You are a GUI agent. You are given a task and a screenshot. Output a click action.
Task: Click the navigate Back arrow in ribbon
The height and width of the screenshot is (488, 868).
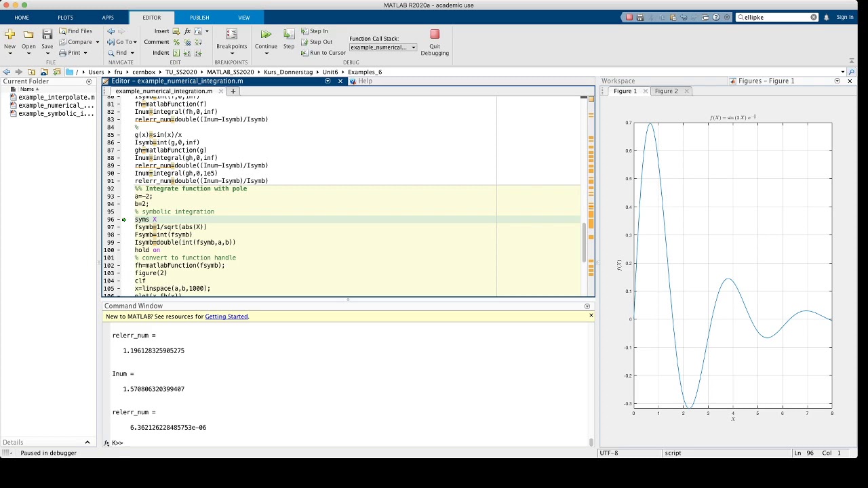[x=111, y=31]
